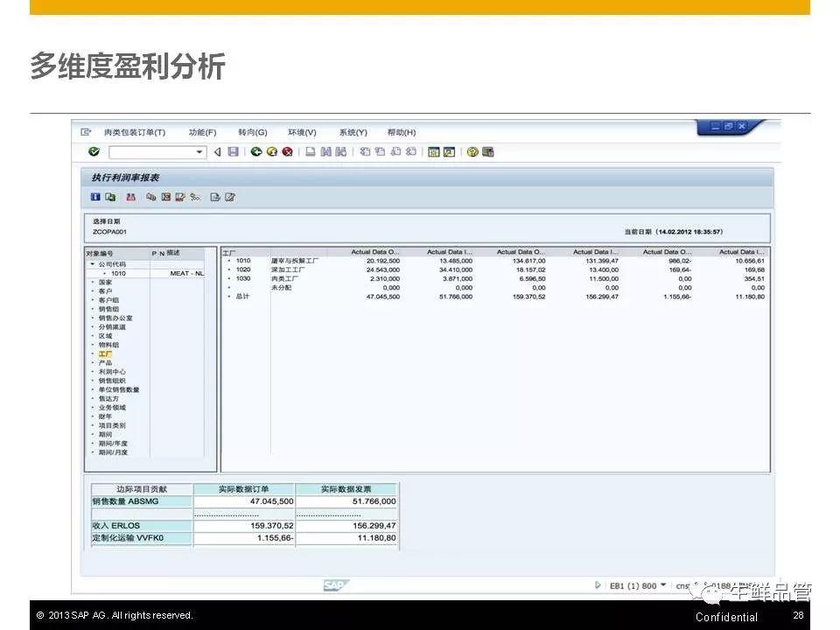This screenshot has width=840, height=630.
Task: Click the Save floppy disk icon
Action: click(x=233, y=152)
